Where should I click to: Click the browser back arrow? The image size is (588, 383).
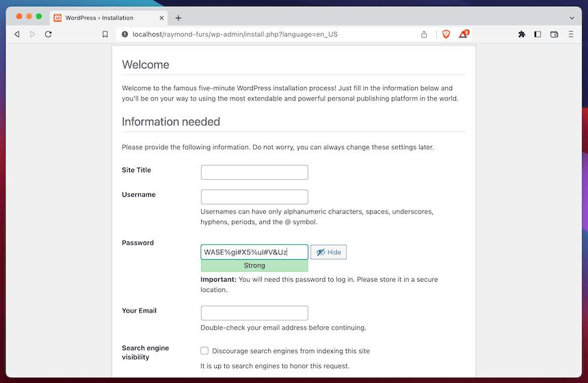(17, 34)
